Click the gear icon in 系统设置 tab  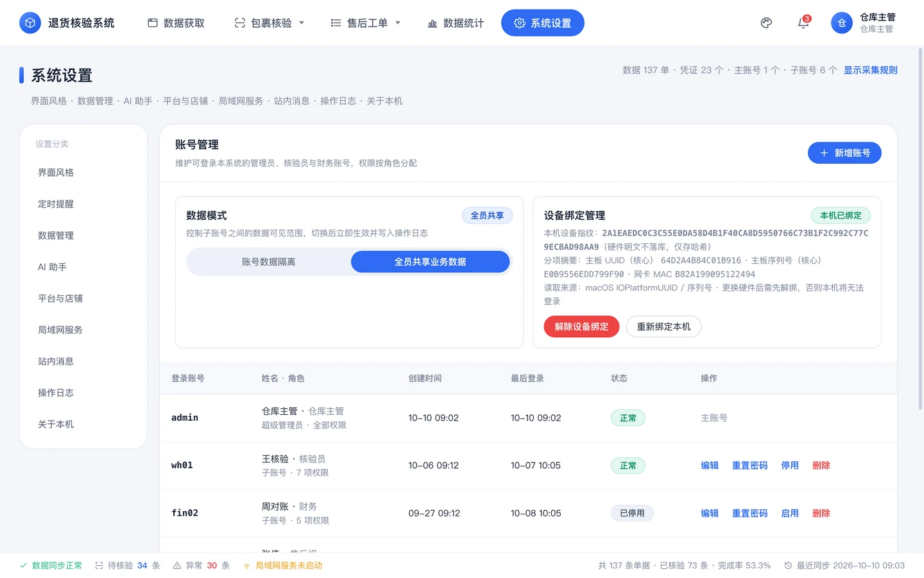(520, 23)
